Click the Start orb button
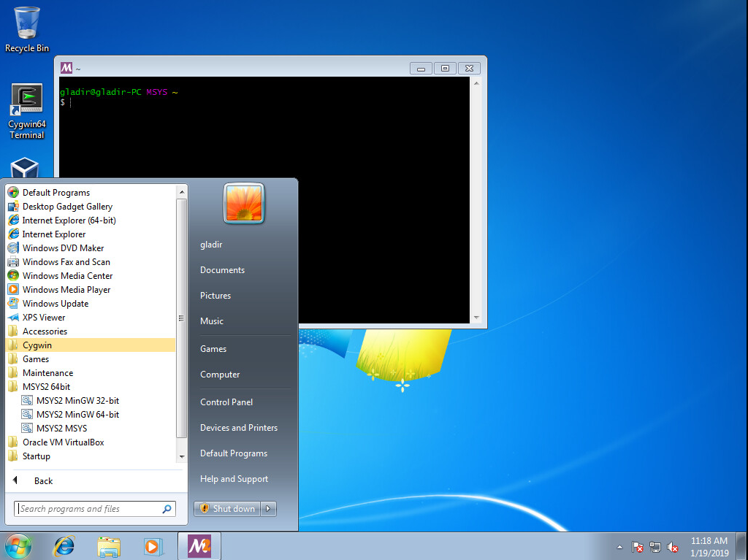748x560 pixels. (x=18, y=545)
